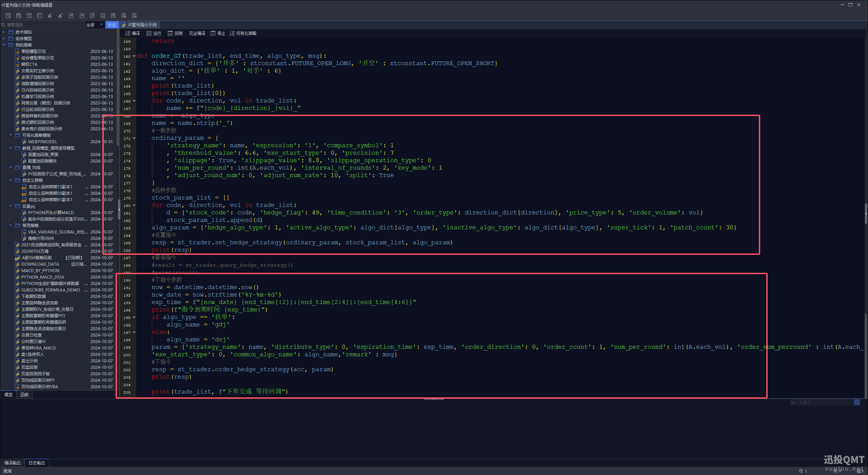Viewport: 868px width, 475px height.
Task: Decrease editor font size with A- icon
Action: [50, 16]
